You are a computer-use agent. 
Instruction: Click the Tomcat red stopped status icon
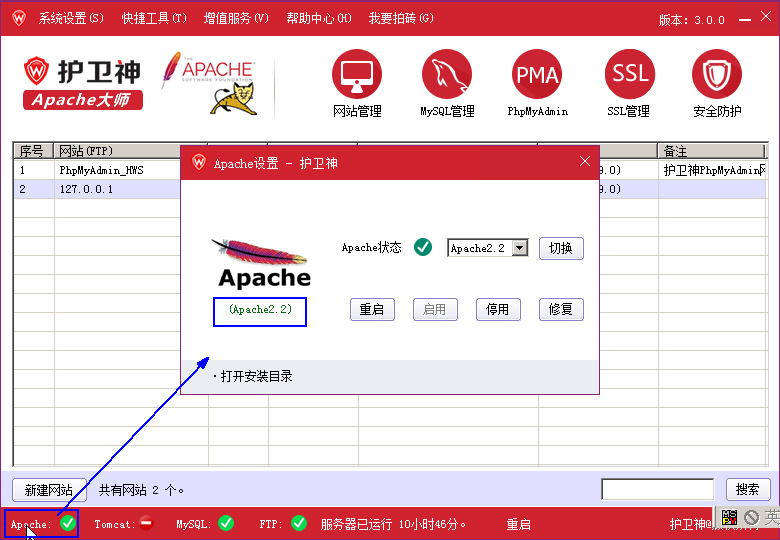pyautogui.click(x=146, y=523)
